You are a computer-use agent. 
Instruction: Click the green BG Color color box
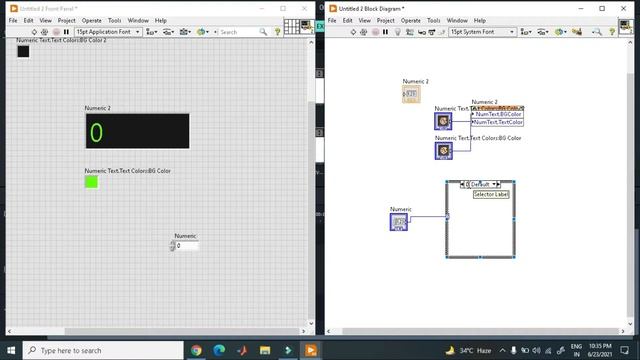(91, 182)
